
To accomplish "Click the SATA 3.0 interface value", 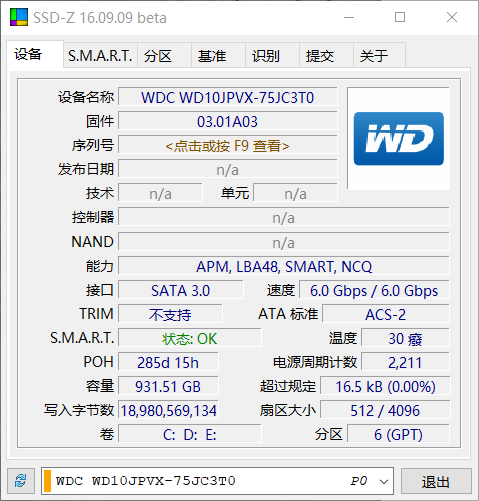I will 181,290.
